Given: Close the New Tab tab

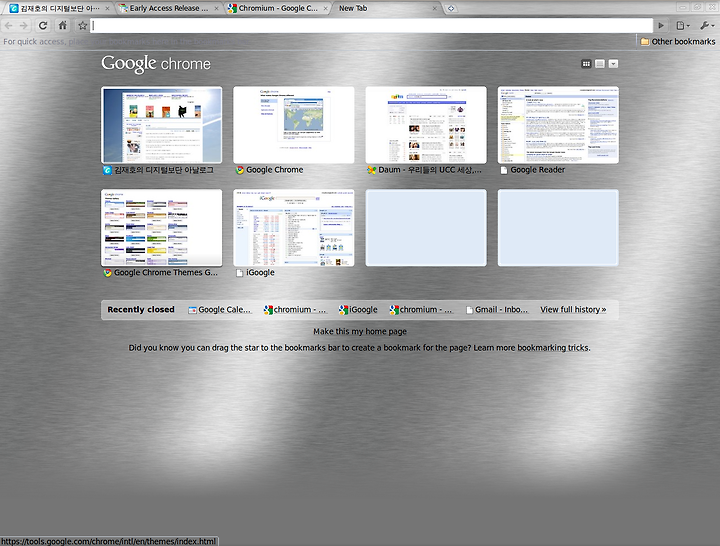Looking at the screenshot, I should 435,8.
